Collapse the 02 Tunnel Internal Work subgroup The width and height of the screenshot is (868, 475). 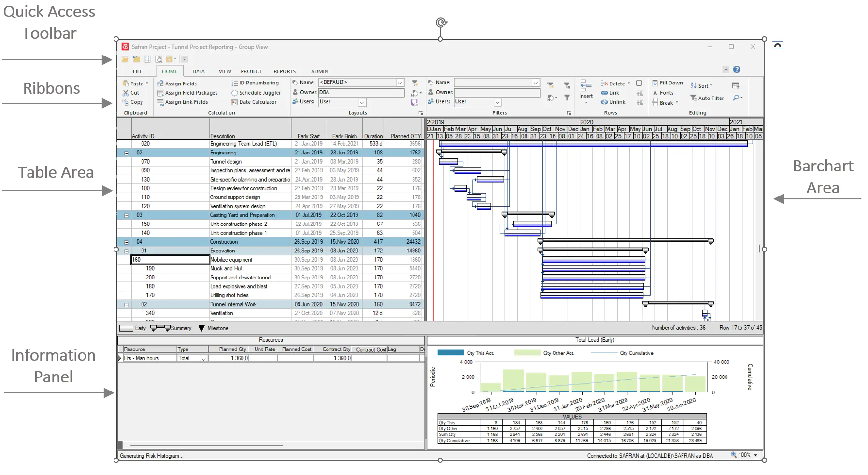pos(127,305)
